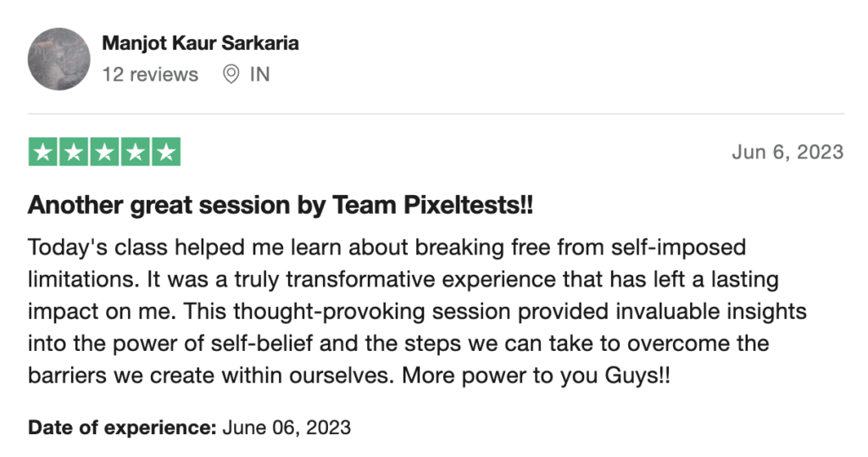Click the "12 reviews" count

150,75
